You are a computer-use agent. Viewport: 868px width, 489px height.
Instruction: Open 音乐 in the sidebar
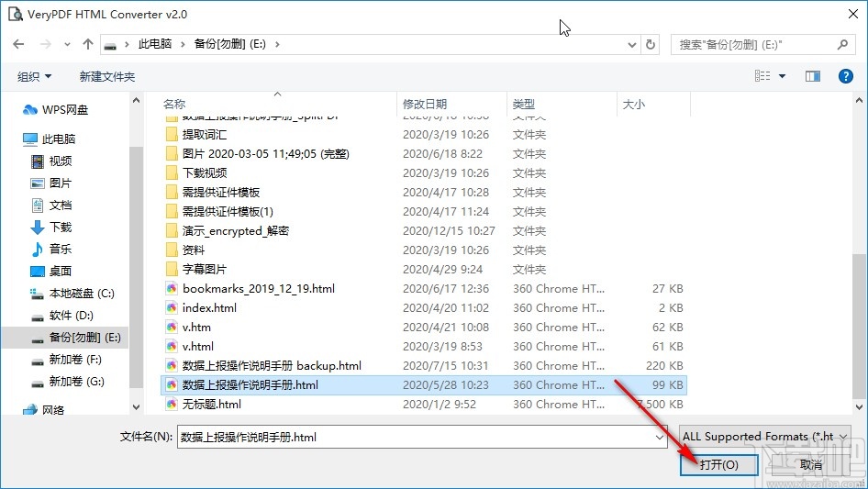click(51, 250)
